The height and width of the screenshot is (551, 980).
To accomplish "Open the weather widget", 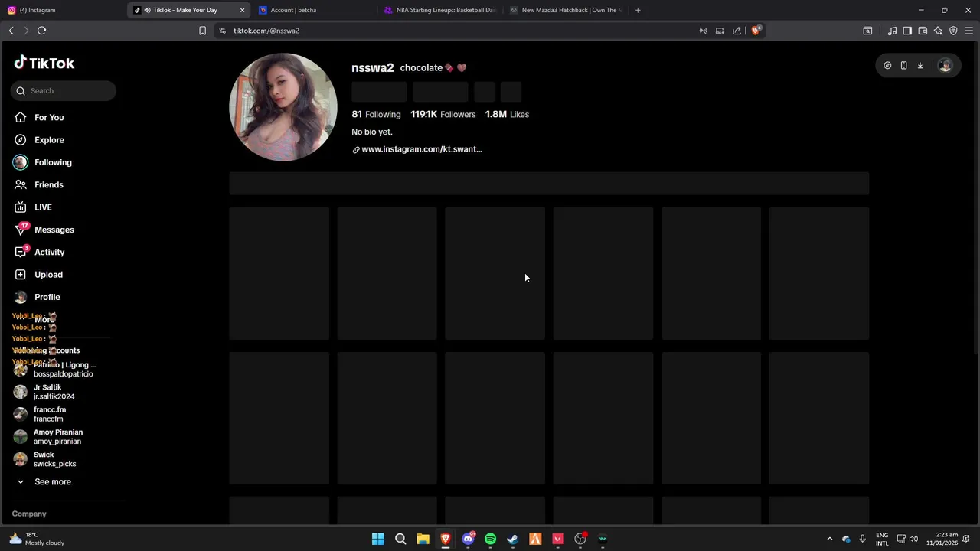I will [37, 539].
